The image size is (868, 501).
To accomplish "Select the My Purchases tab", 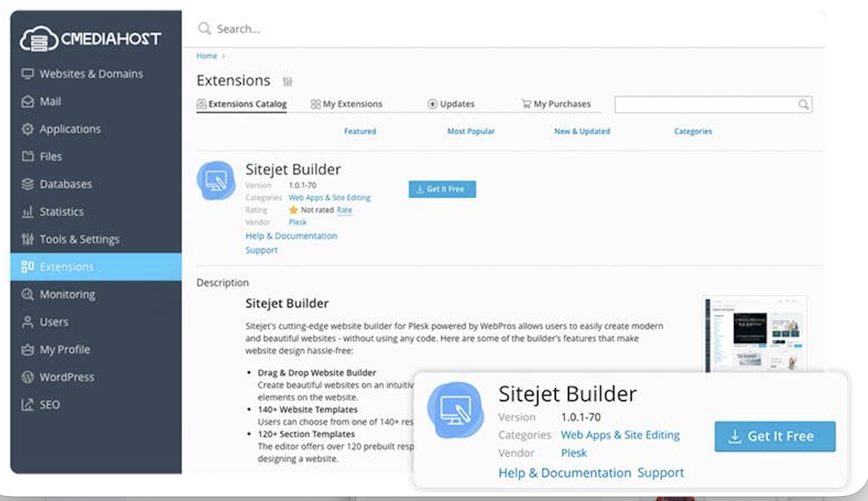I will [556, 104].
